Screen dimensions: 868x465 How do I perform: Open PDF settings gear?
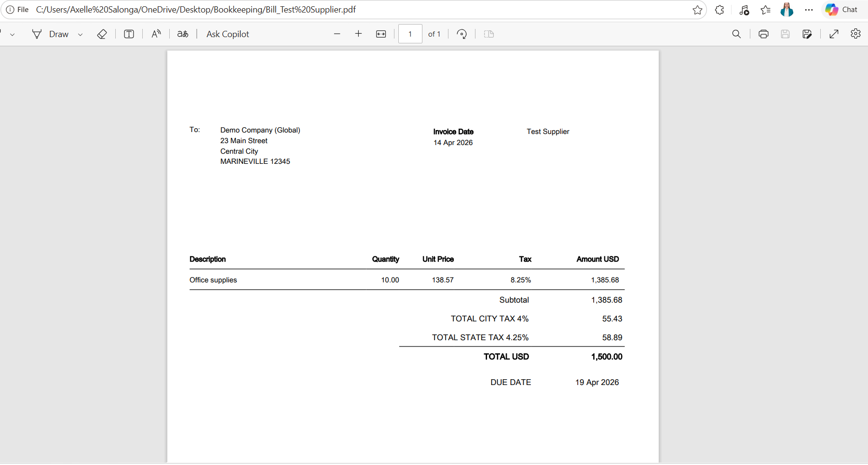(x=856, y=34)
